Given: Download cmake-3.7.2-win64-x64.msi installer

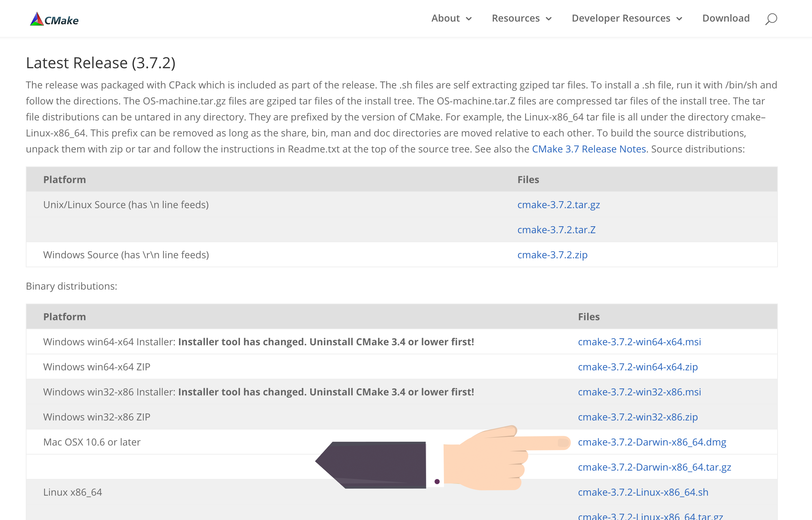Looking at the screenshot, I should [x=639, y=342].
